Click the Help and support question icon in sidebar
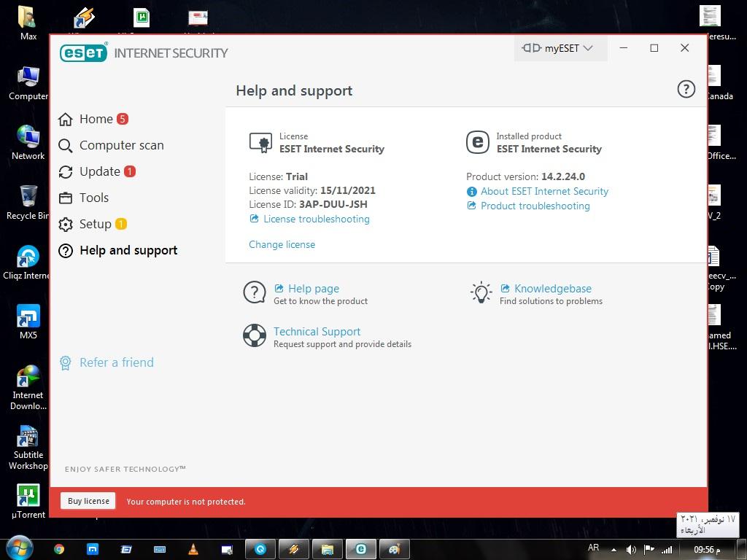 click(65, 251)
